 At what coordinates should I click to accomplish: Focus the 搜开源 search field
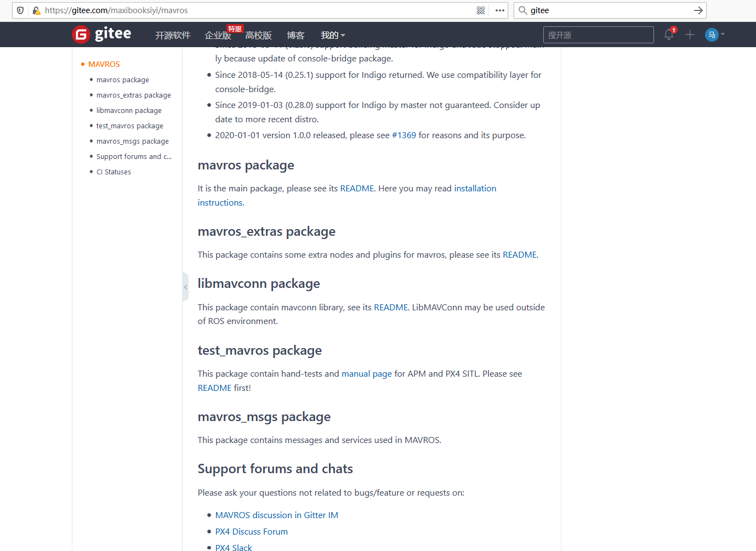point(599,35)
